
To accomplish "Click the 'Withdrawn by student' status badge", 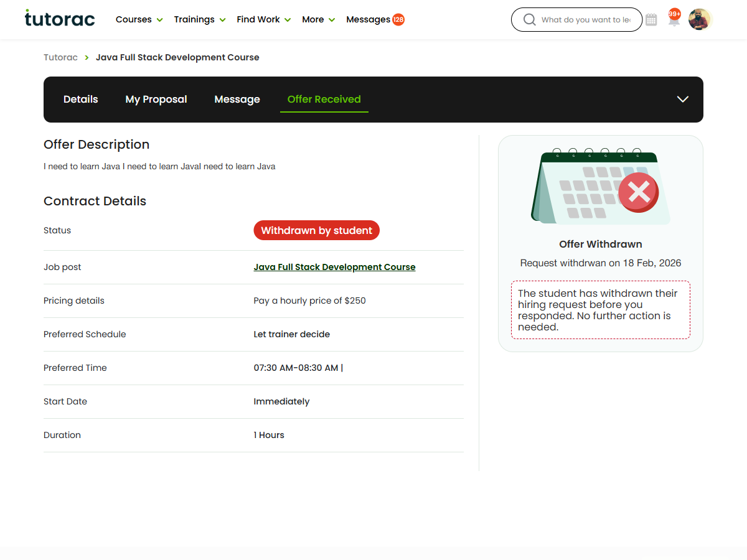I will (316, 230).
